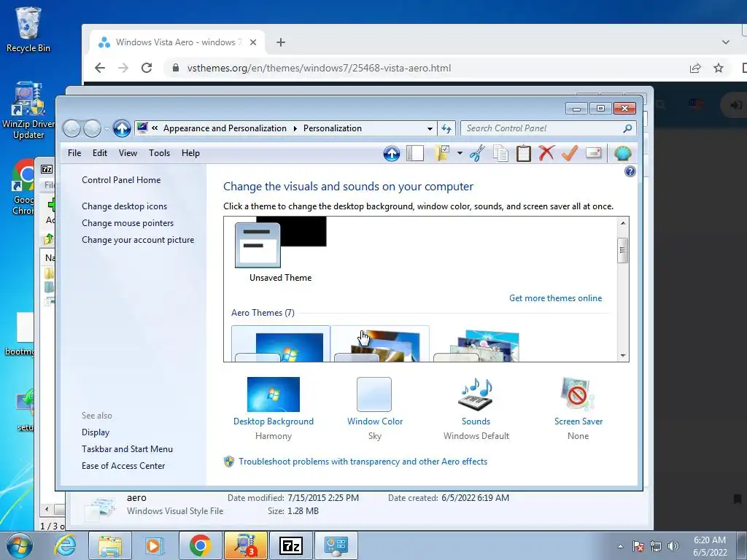The height and width of the screenshot is (560, 747).
Task: Expand the address bar history dropdown
Action: (x=430, y=128)
